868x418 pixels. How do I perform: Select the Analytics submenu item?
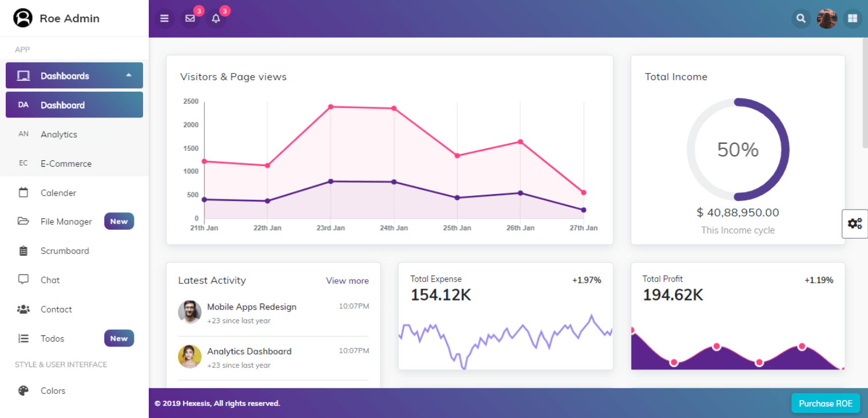coord(59,135)
